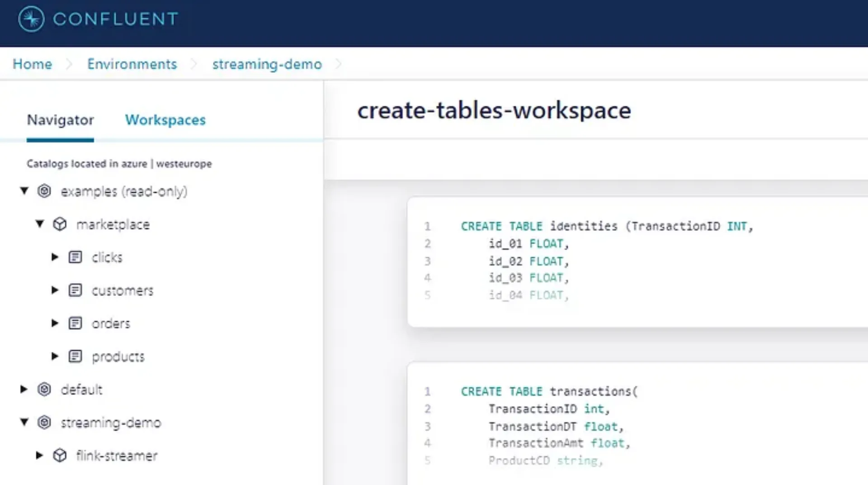868x485 pixels.
Task: Select the table icon beside products
Action: 75,356
